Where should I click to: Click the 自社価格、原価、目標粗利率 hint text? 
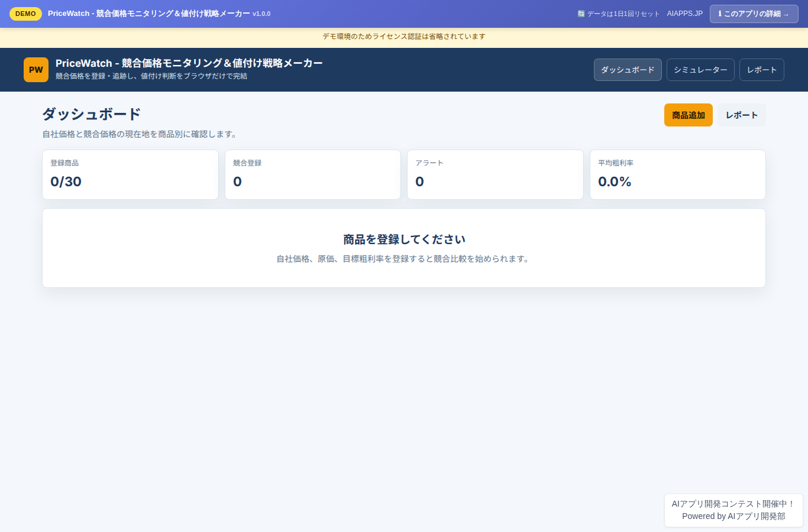[404, 259]
